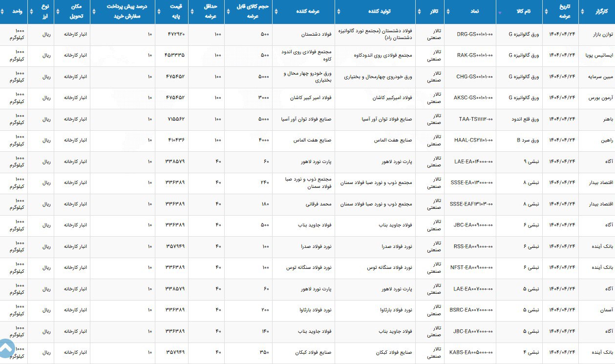615x364 pixels.
Task: Click sort icon beside تولید کننده header
Action: coord(339,12)
